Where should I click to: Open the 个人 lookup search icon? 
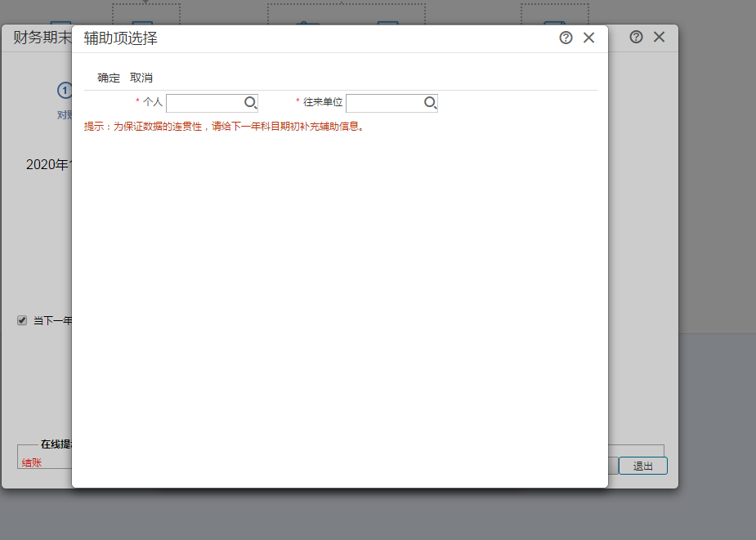pos(251,103)
